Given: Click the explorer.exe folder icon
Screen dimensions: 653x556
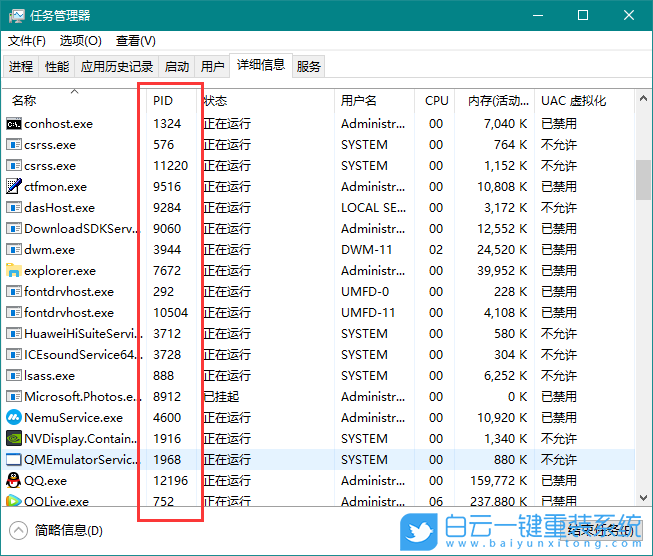Looking at the screenshot, I should pos(14,270).
